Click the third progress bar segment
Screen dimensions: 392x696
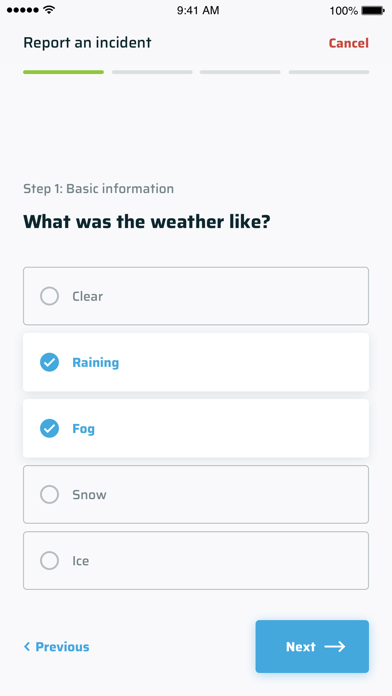coord(240,72)
